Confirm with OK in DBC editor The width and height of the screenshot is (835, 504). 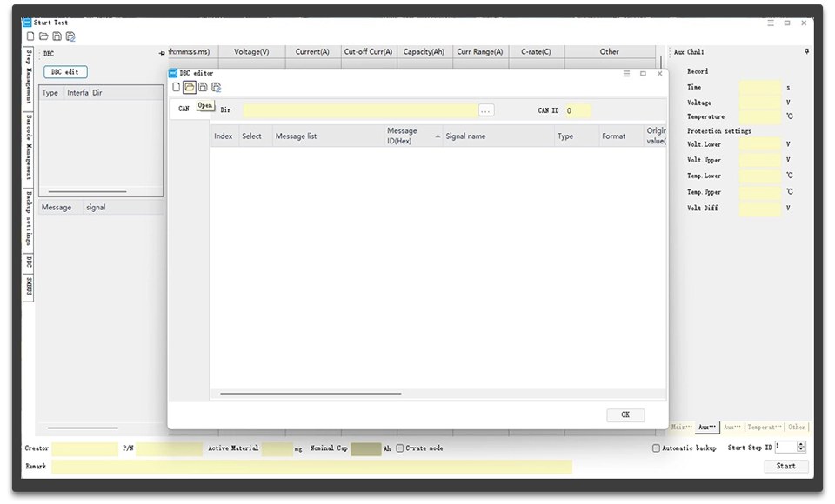click(625, 414)
